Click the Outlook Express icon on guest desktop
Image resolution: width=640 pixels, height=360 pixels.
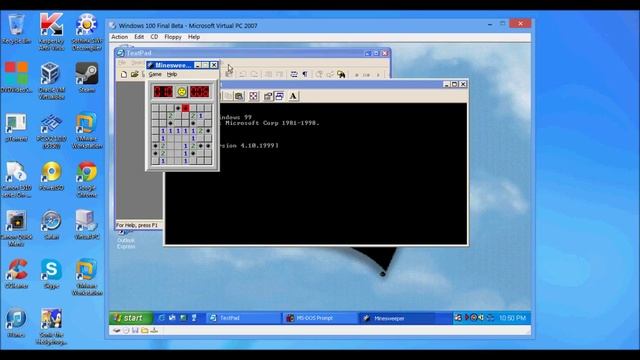coord(126,240)
